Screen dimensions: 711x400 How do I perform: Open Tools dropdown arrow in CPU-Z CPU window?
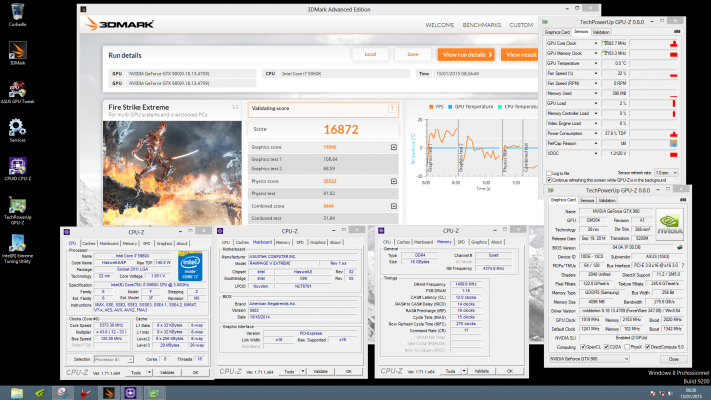(149, 373)
